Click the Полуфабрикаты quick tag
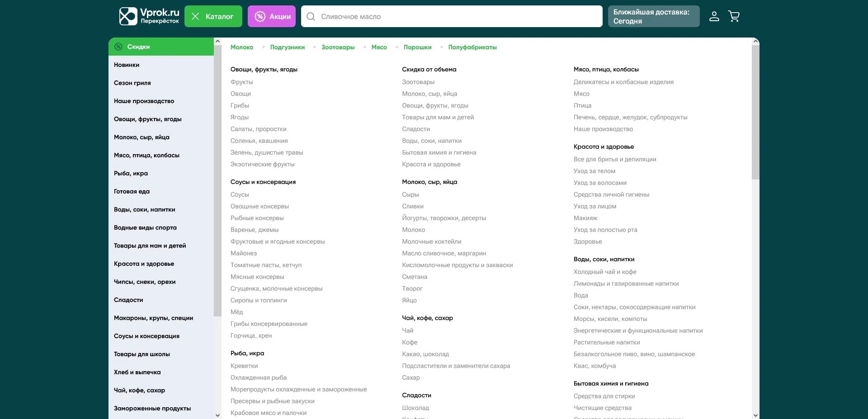Screen dimensions: 868x419 click(472, 47)
